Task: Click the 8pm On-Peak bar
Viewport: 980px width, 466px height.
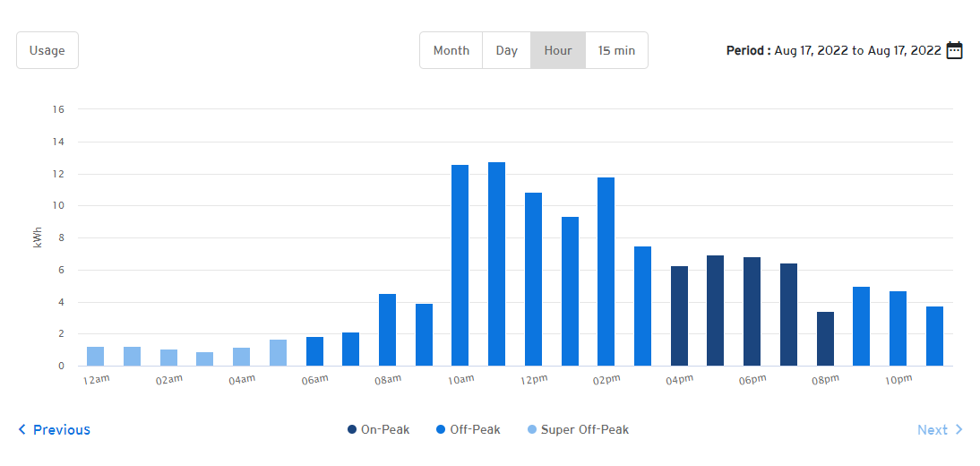Action: [x=825, y=339]
